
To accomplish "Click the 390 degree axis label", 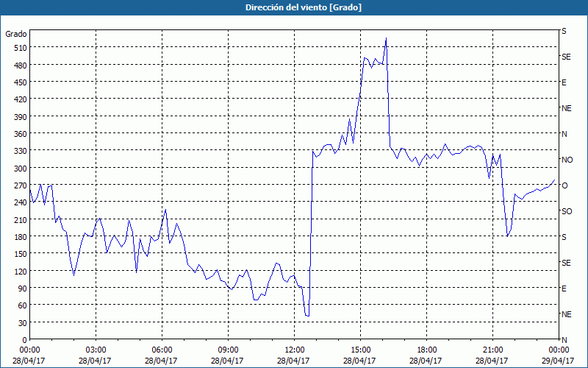I will pos(21,117).
